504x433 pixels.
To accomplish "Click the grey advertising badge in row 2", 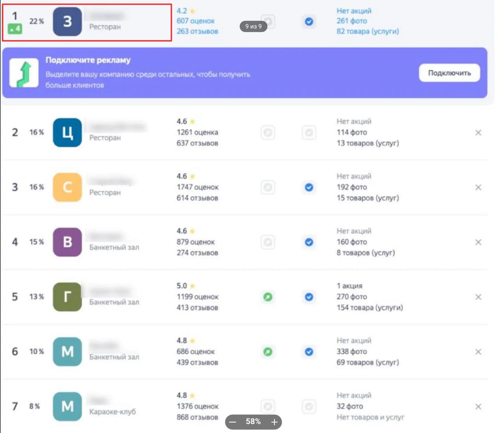I will pos(268,132).
